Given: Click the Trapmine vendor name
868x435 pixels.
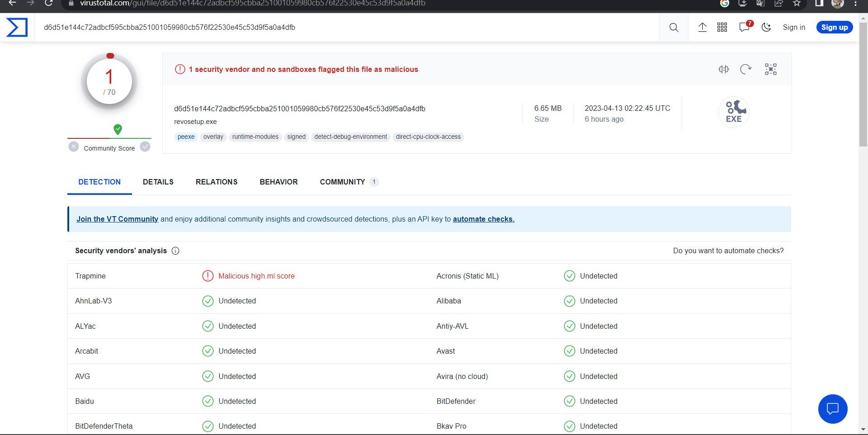Looking at the screenshot, I should point(90,276).
